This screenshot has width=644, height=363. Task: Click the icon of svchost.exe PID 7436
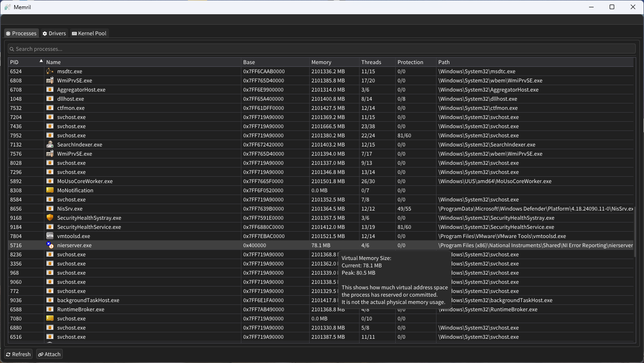50,126
